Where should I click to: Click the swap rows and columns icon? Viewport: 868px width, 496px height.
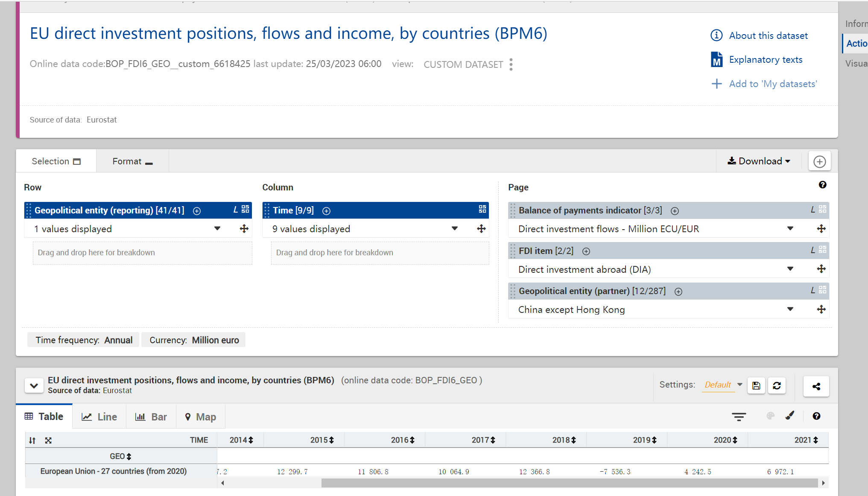tap(32, 441)
